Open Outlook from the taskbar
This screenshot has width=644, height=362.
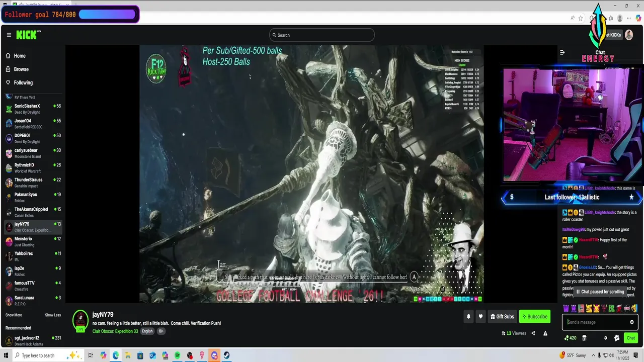153,355
